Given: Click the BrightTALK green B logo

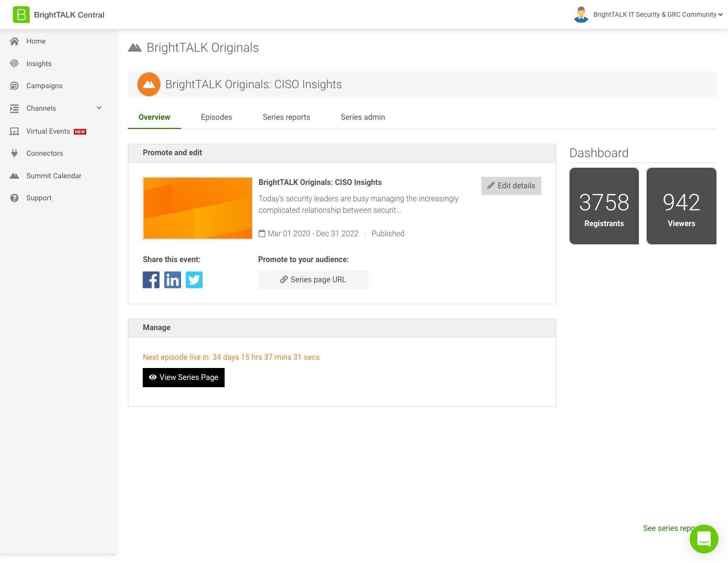Looking at the screenshot, I should coord(21,14).
